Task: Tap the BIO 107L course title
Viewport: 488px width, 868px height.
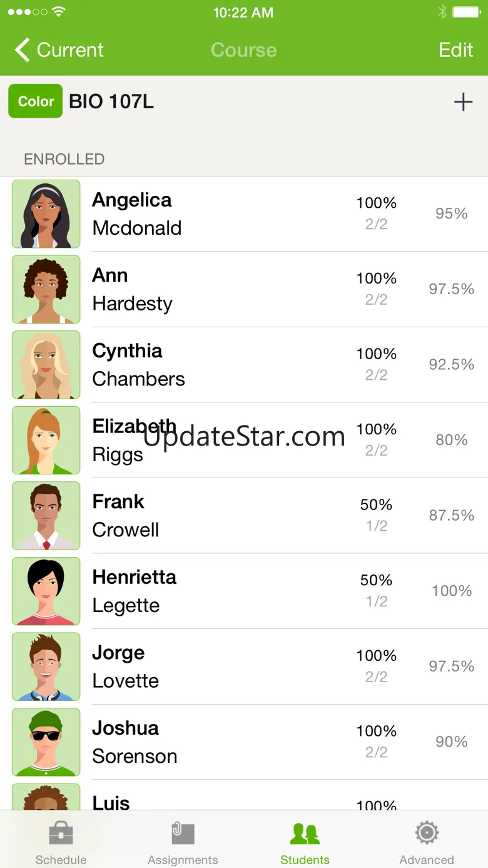Action: [x=111, y=101]
